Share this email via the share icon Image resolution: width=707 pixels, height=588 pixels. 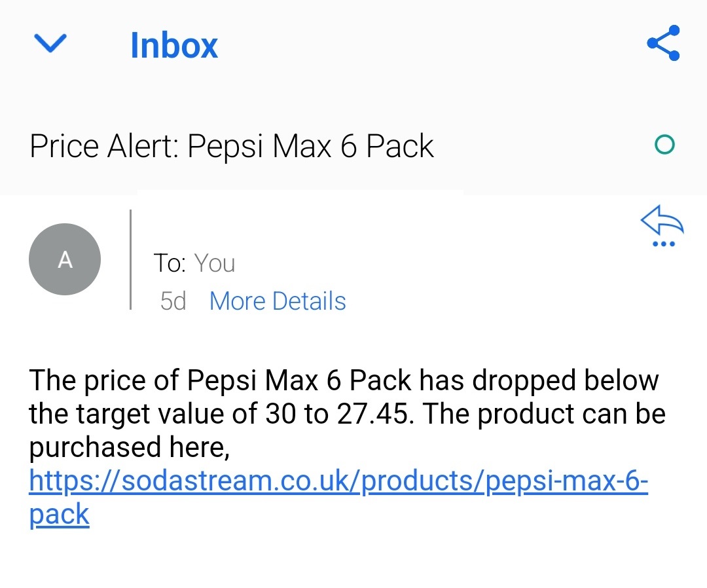click(663, 43)
